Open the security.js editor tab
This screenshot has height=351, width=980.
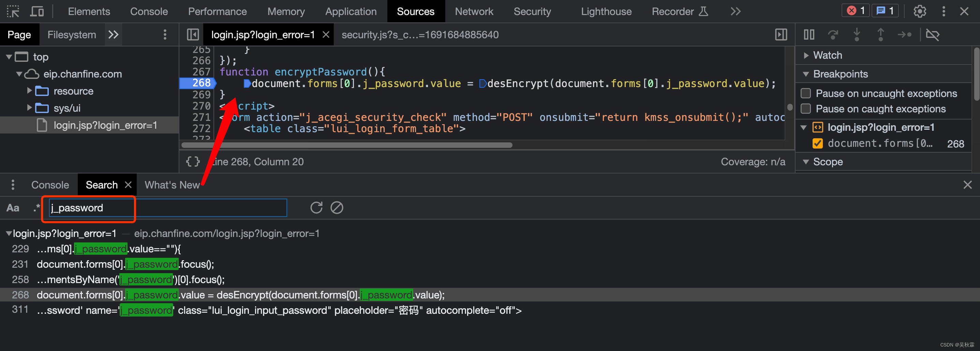click(x=420, y=35)
